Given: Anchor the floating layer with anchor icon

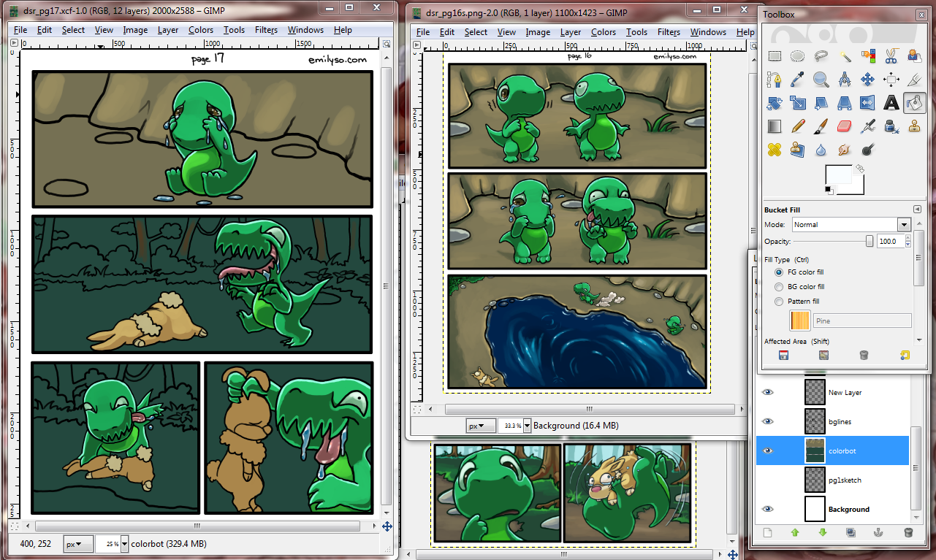Looking at the screenshot, I should [x=880, y=533].
